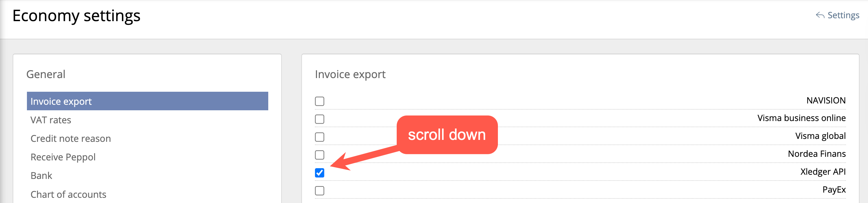Select Invoice export in General menu

tap(147, 101)
